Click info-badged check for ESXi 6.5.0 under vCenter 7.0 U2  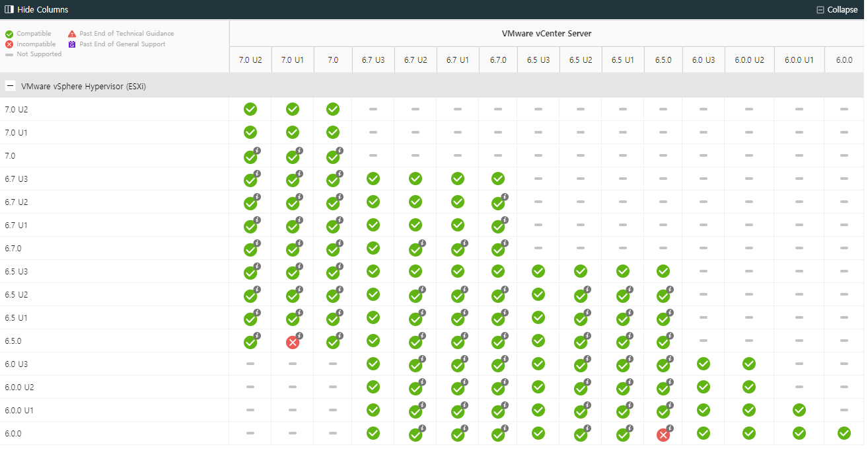pyautogui.click(x=251, y=341)
